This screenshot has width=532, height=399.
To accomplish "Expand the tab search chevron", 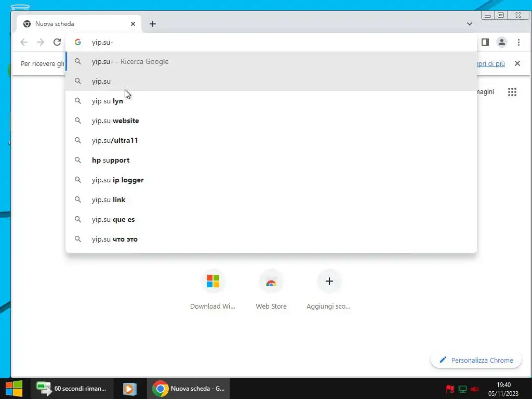I will click(470, 24).
